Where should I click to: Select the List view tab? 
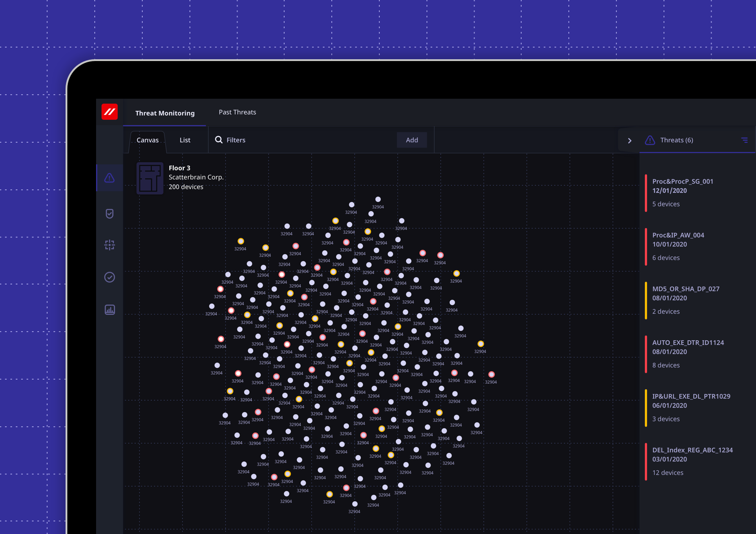pyautogui.click(x=185, y=140)
